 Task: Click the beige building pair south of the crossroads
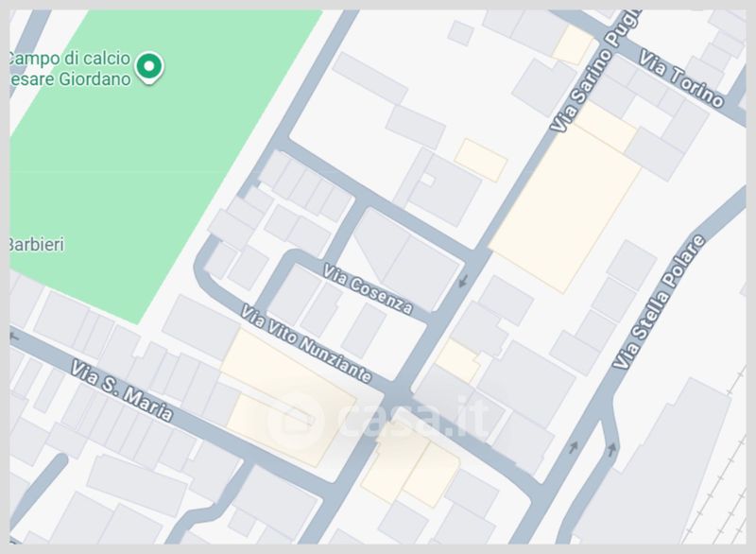[410, 468]
